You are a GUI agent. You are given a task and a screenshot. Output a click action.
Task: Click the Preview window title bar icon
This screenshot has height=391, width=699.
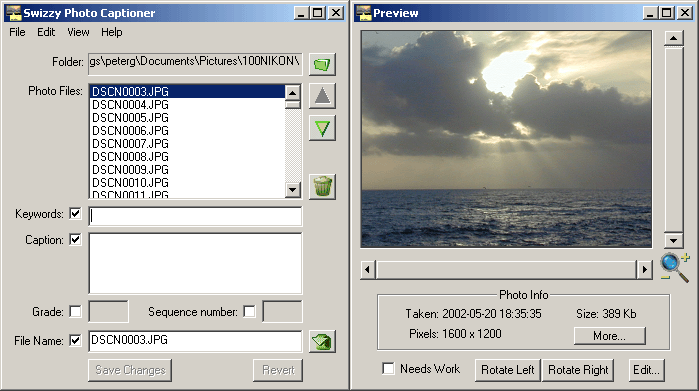coord(364,13)
